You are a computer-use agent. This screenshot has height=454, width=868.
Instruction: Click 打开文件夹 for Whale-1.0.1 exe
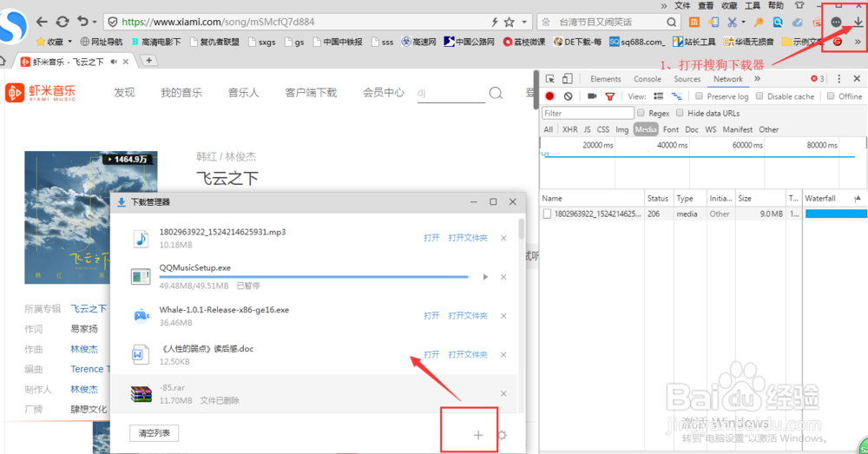point(468,316)
